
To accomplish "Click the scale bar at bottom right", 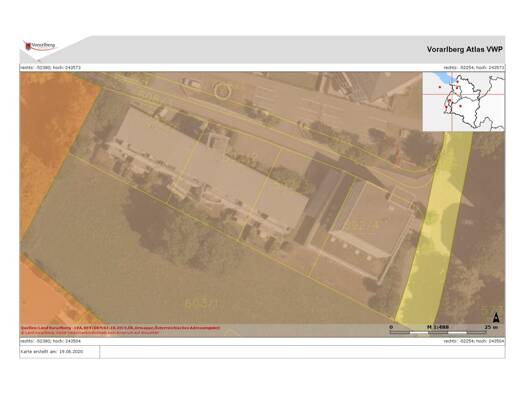I will [x=439, y=332].
